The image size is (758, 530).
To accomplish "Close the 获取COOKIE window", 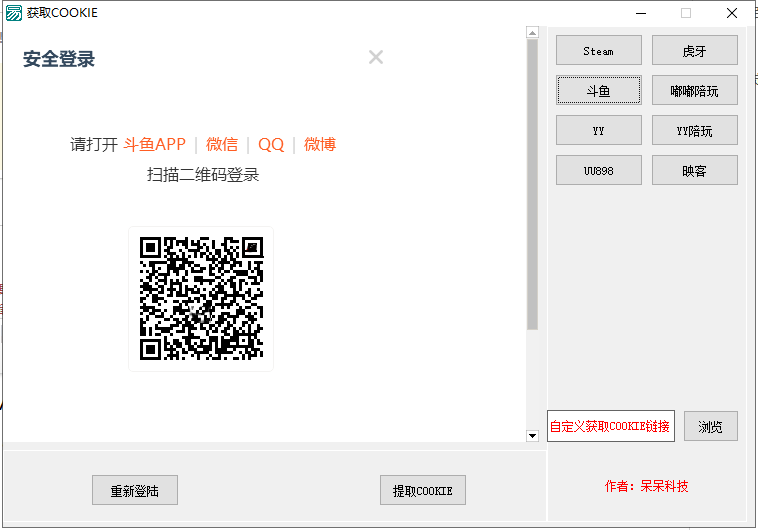I will click(732, 13).
